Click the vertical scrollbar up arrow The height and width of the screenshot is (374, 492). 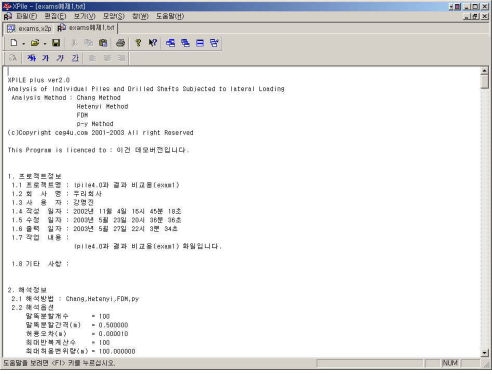click(x=485, y=71)
